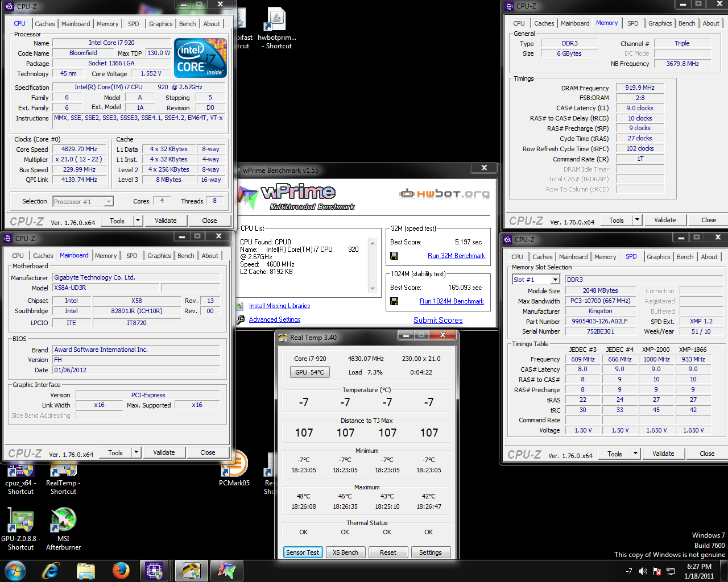
Task: Open the Windows Start menu orb
Action: tap(15, 571)
